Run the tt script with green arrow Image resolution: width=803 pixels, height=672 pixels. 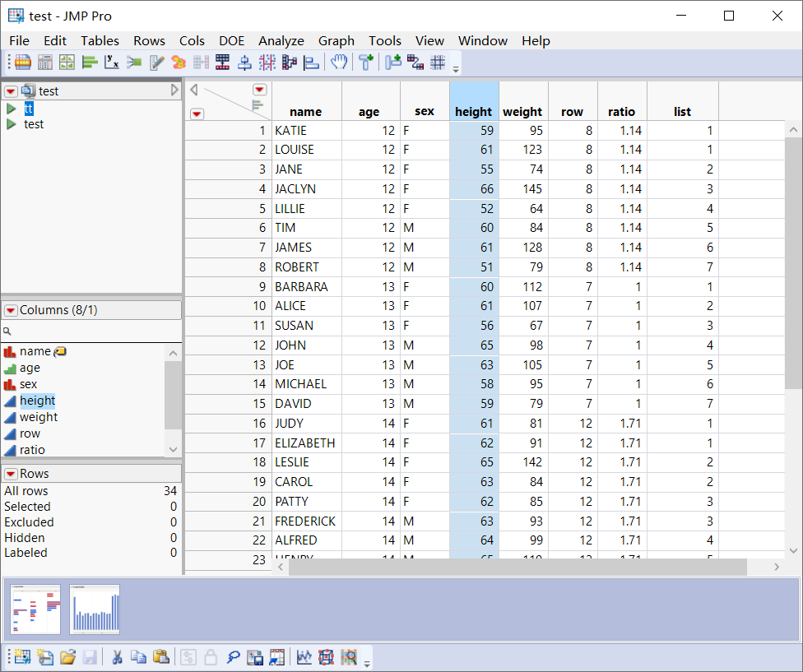tap(10, 108)
